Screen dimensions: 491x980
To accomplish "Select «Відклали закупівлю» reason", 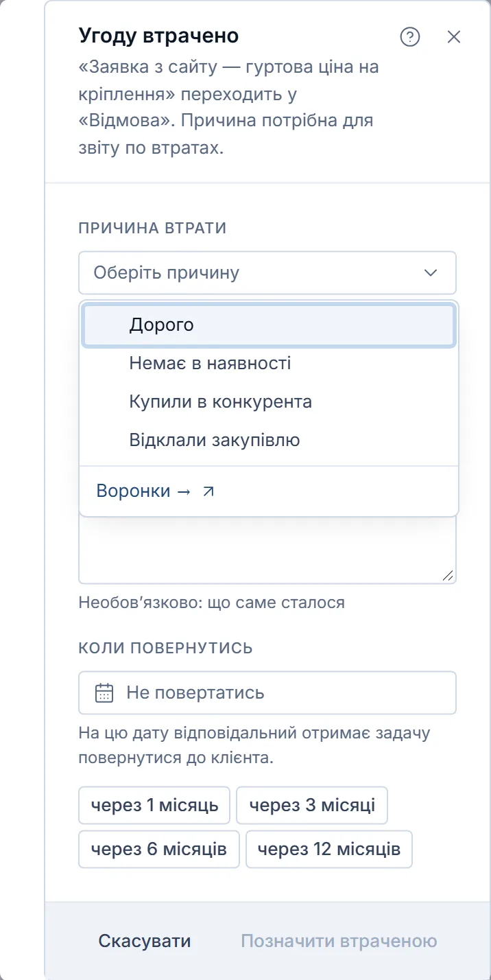I will coord(269,440).
